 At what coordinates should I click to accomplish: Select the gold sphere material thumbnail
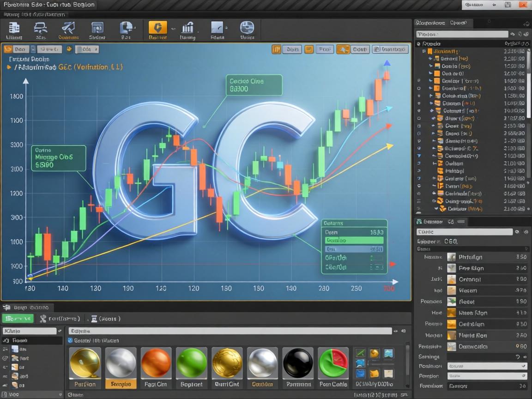tap(85, 363)
